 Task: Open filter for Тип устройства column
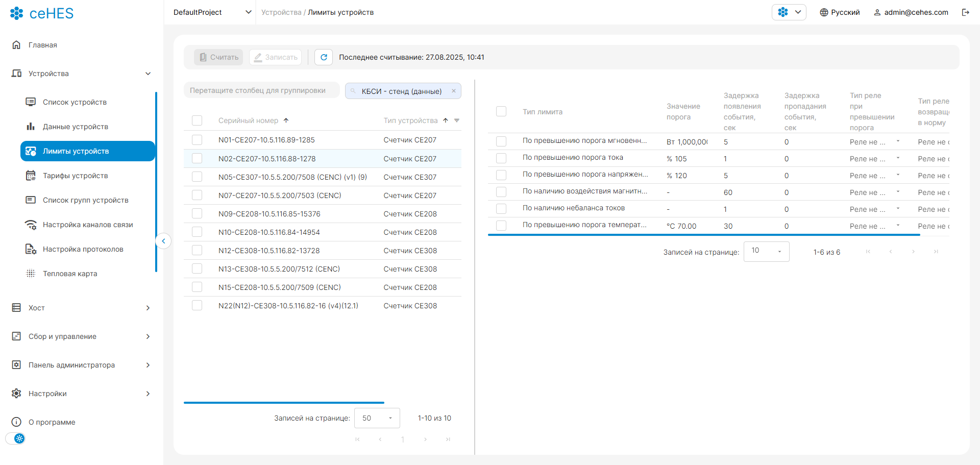coord(457,120)
